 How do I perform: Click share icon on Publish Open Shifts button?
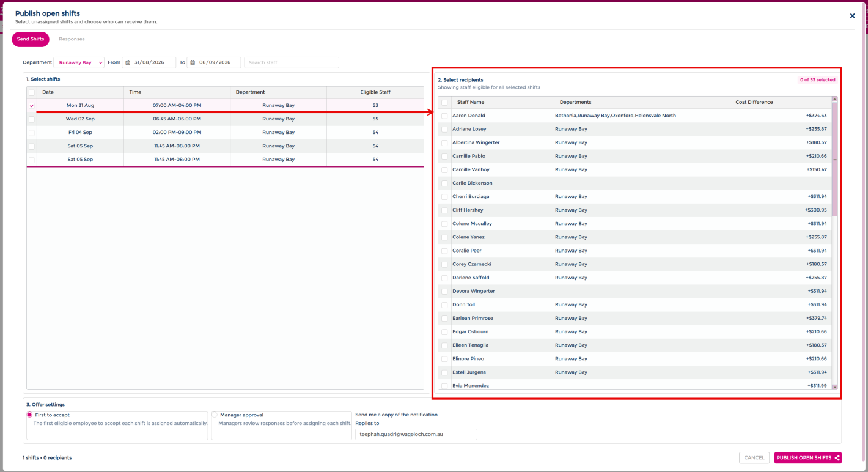(837, 458)
